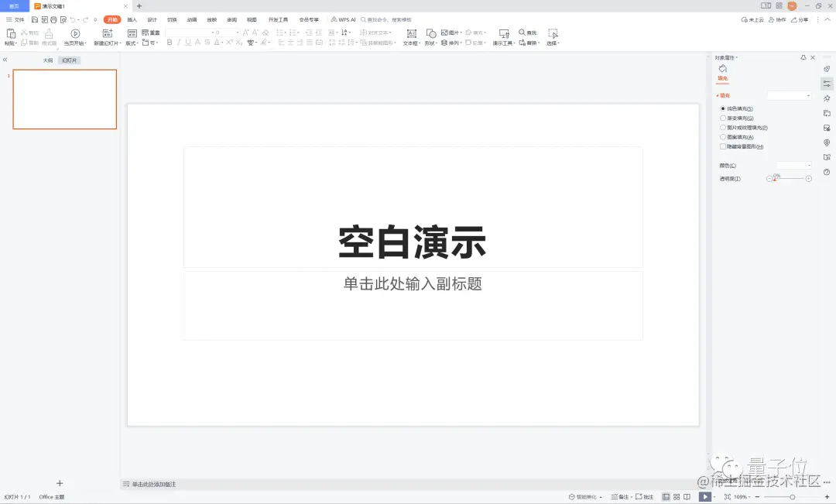Start slideshow from current page (当页开始)
This screenshot has height=504, width=836.
pos(74,34)
